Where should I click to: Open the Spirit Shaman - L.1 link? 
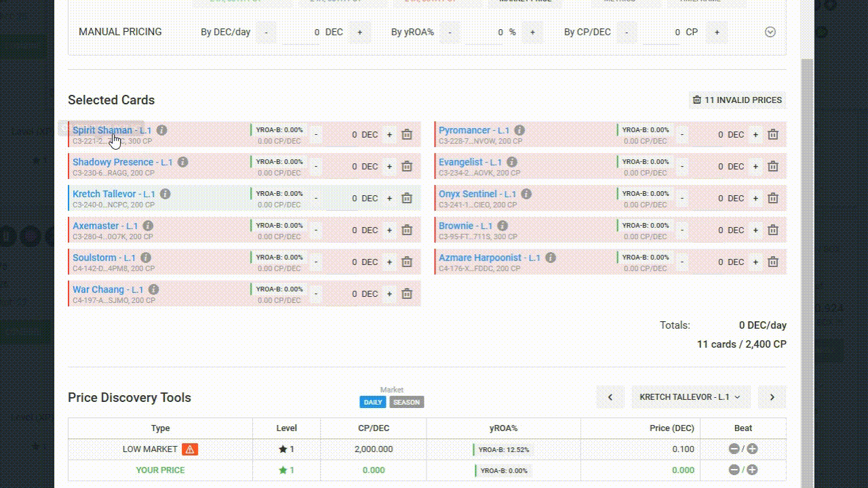pos(112,130)
